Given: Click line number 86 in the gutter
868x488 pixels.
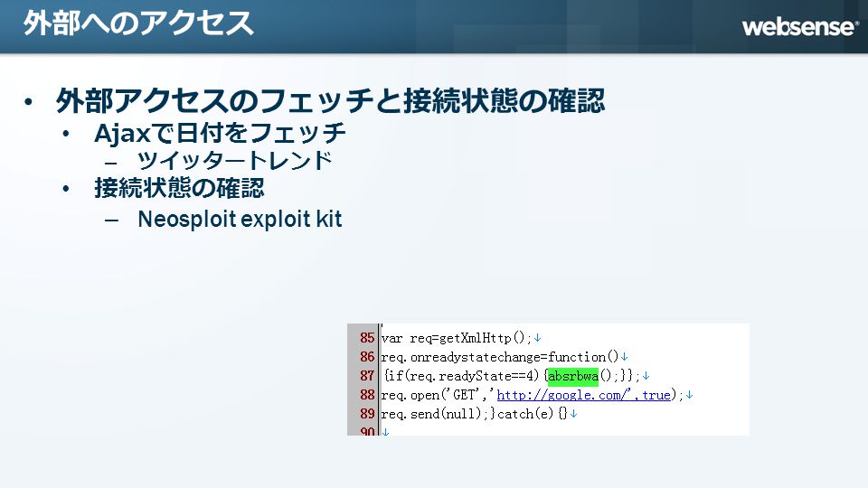Looking at the screenshot, I should click(x=367, y=357).
